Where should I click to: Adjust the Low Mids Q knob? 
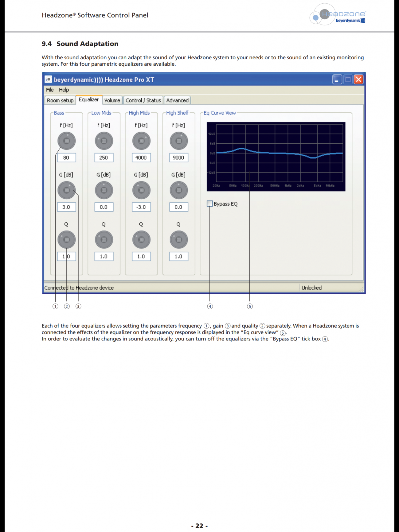click(x=104, y=240)
